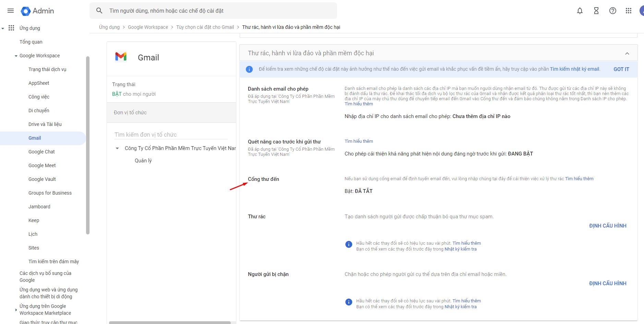This screenshot has width=644, height=324.
Task: Go to Tùy chọn cài đặt cho Gmail breadcrumb
Action: point(205,27)
